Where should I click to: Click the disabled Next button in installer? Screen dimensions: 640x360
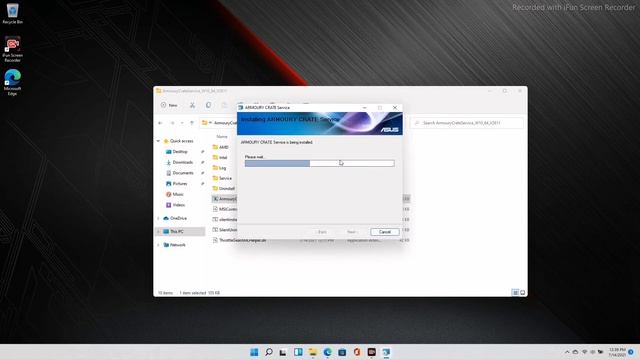352,232
